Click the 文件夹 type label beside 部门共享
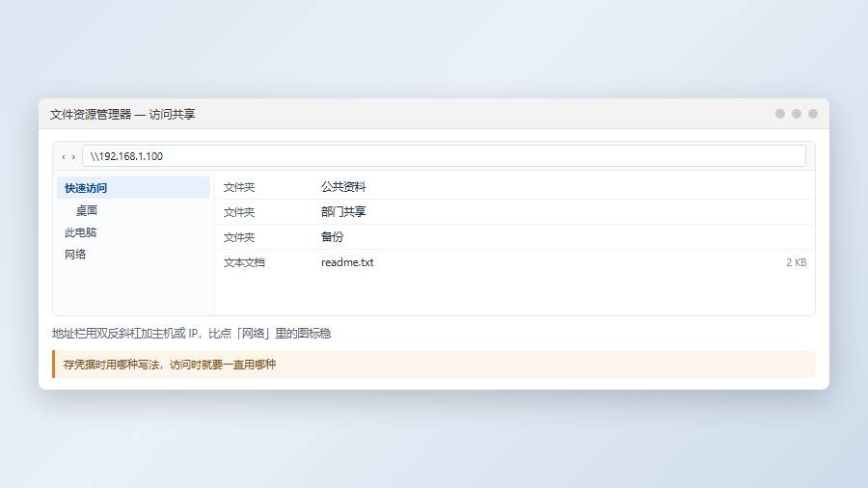868x488 pixels. (x=239, y=212)
